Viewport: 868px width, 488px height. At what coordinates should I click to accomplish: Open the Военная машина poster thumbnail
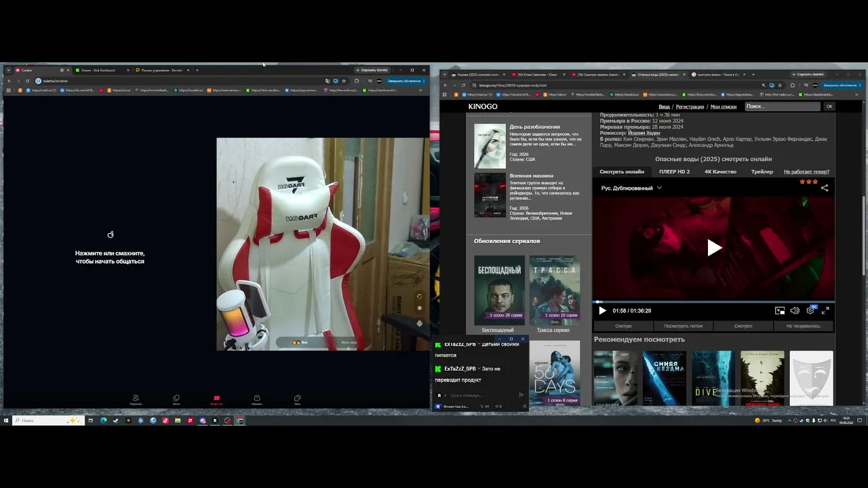pyautogui.click(x=490, y=195)
